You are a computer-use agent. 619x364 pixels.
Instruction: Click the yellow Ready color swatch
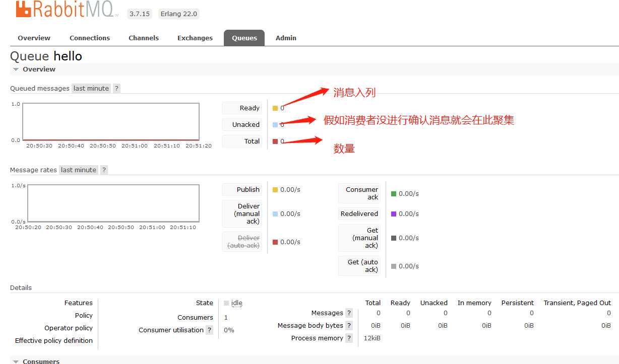click(275, 108)
